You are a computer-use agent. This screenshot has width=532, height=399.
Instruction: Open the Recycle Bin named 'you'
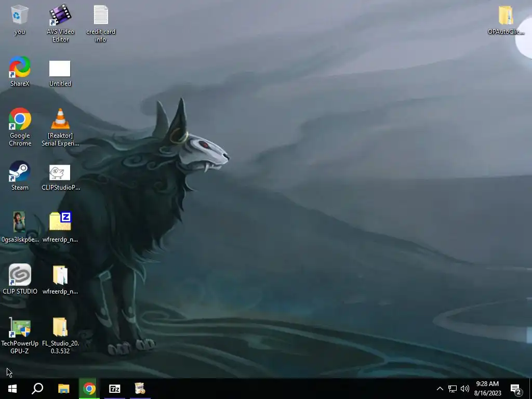[x=20, y=20]
